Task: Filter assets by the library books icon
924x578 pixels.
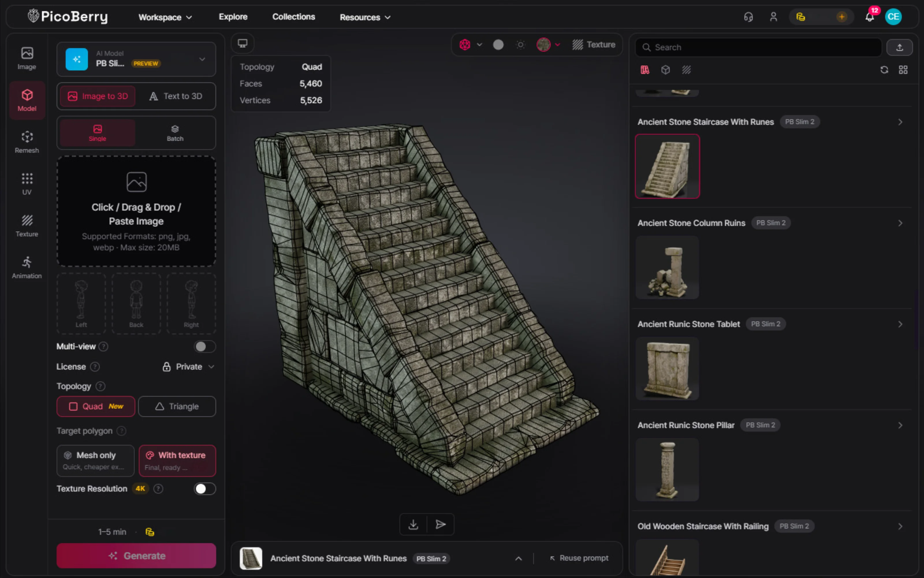Action: (645, 70)
